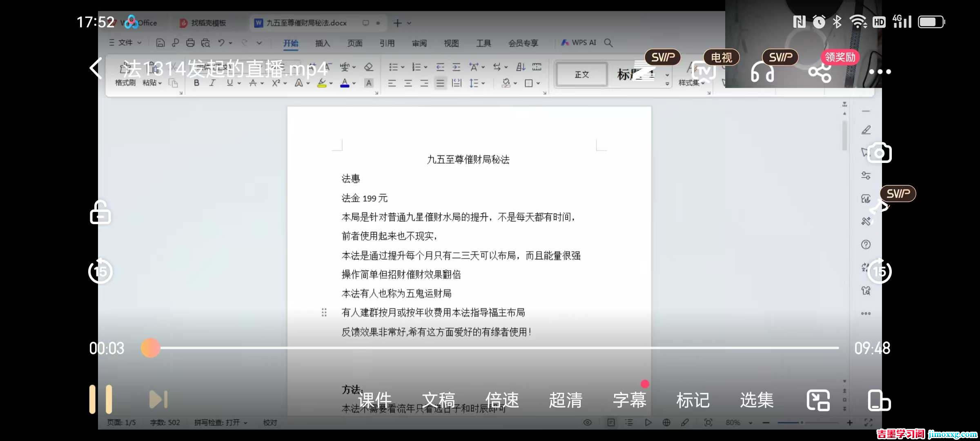Screen dimensions: 980x441
Task: Open 倍速 playback speed options
Action: tap(502, 400)
